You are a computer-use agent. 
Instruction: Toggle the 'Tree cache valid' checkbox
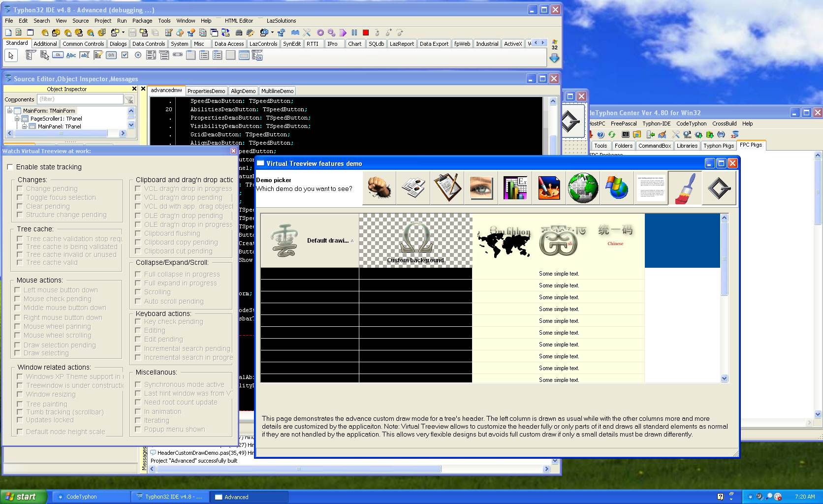click(20, 262)
